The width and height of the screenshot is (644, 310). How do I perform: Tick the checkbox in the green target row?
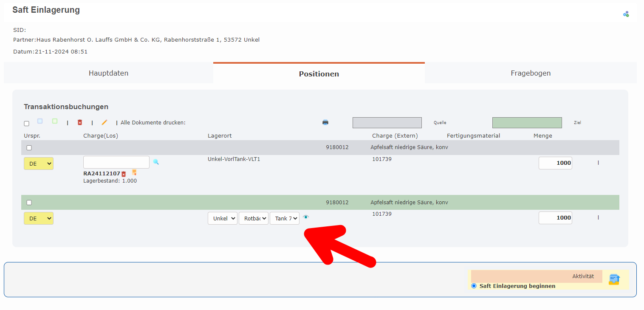point(29,203)
